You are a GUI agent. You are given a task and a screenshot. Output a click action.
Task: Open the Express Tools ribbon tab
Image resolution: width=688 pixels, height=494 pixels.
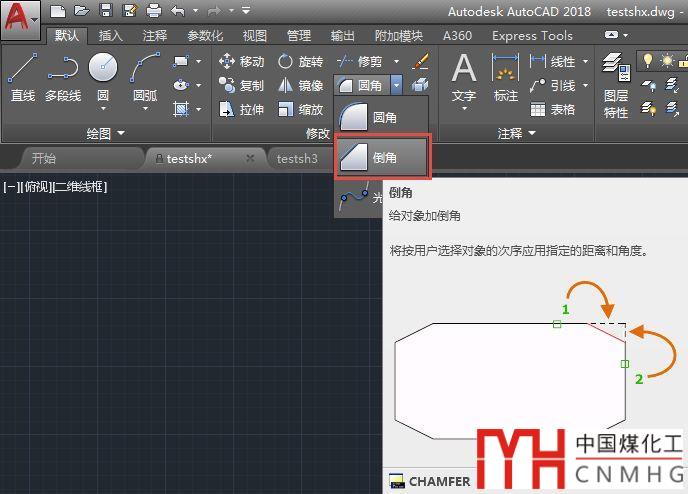pos(532,36)
